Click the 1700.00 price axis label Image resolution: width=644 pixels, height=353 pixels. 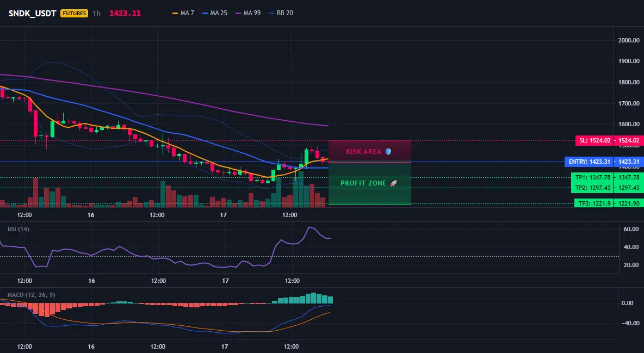click(x=629, y=103)
